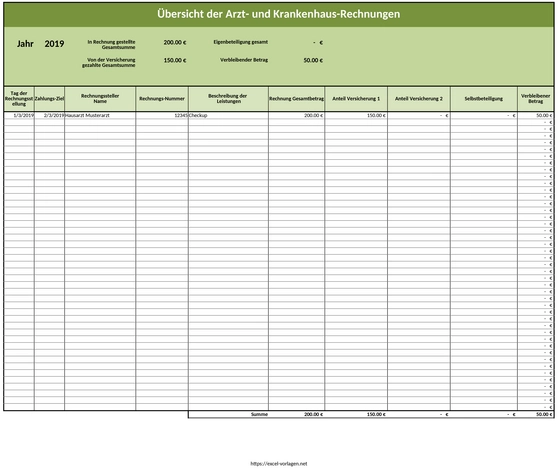Click the payment due cell 2/3/2019
The image size is (558, 469).
[49, 115]
